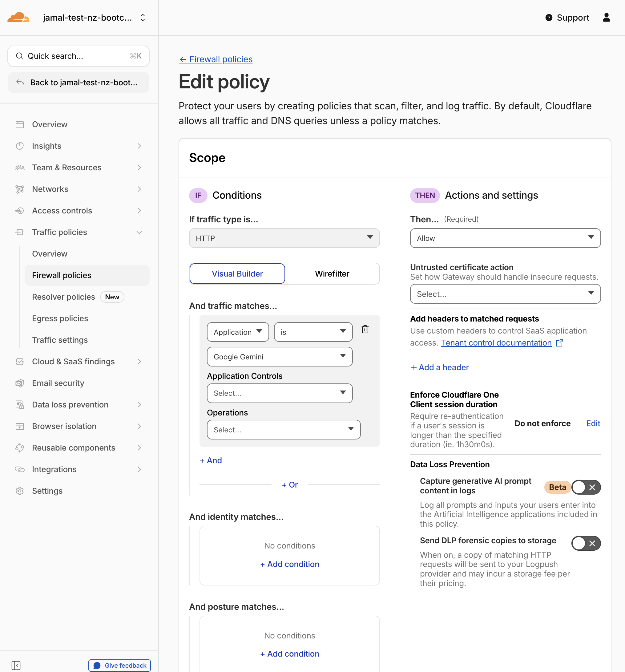The width and height of the screenshot is (625, 672).
Task: Select the Visual Builder tab
Action: [x=237, y=273]
